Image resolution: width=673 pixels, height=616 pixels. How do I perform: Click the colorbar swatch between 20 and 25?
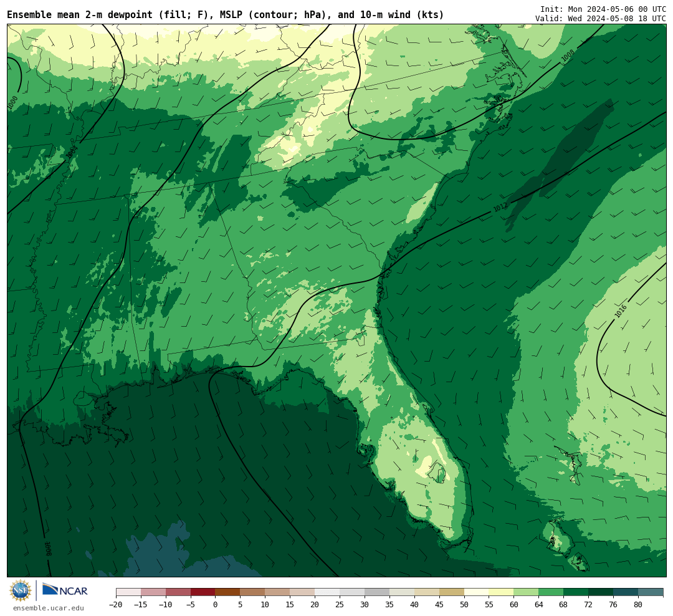point(328,592)
